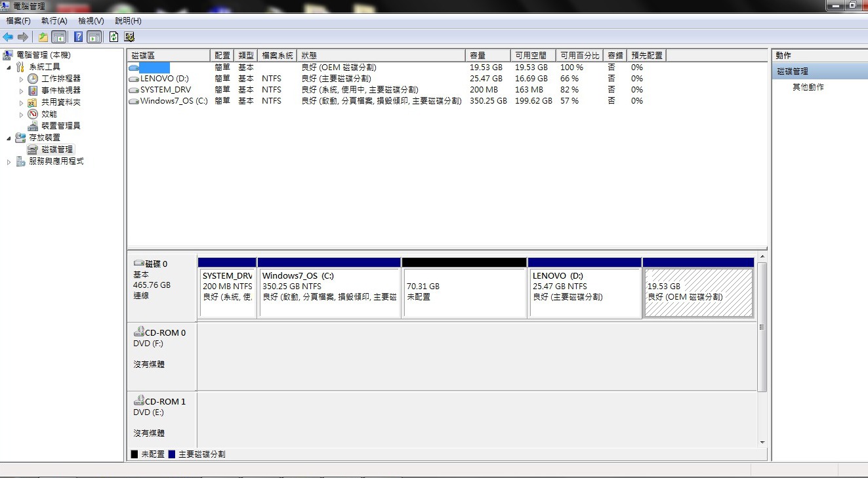Click the 良好 (OEM 磁碟分割) status cell in the list

[x=339, y=68]
